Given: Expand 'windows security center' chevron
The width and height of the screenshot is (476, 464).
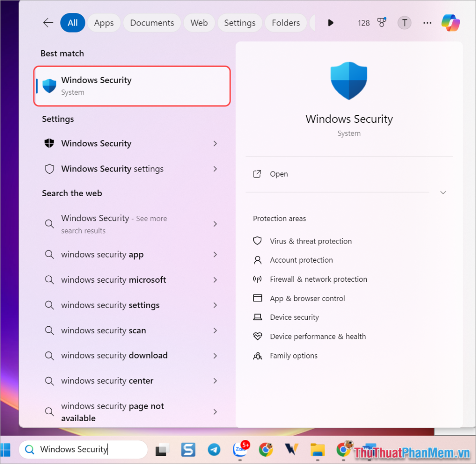Looking at the screenshot, I should coord(215,381).
